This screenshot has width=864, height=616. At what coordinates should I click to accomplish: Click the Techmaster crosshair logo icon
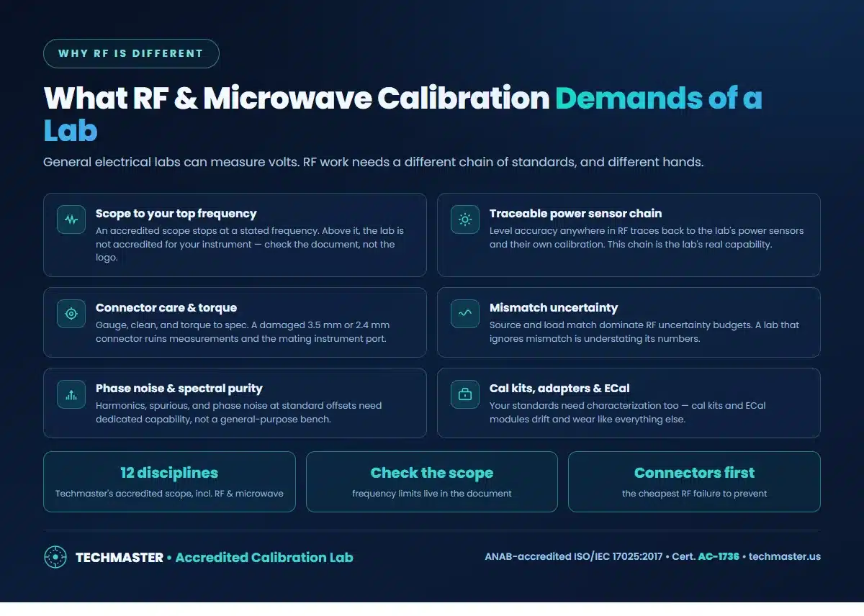coord(55,557)
